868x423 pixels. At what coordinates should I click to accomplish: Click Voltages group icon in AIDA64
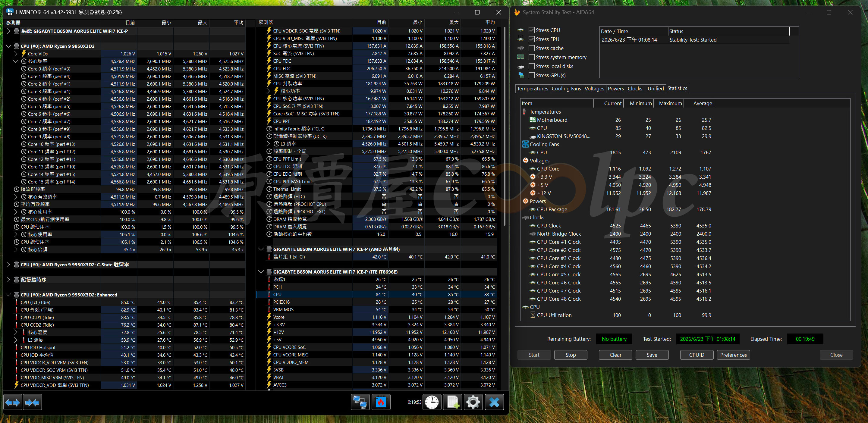tap(525, 161)
